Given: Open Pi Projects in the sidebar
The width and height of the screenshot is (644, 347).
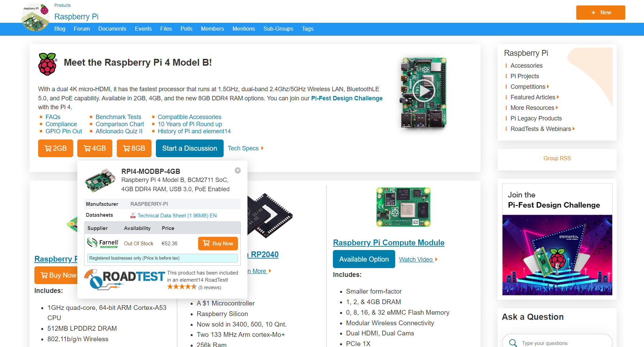Looking at the screenshot, I should tap(525, 76).
